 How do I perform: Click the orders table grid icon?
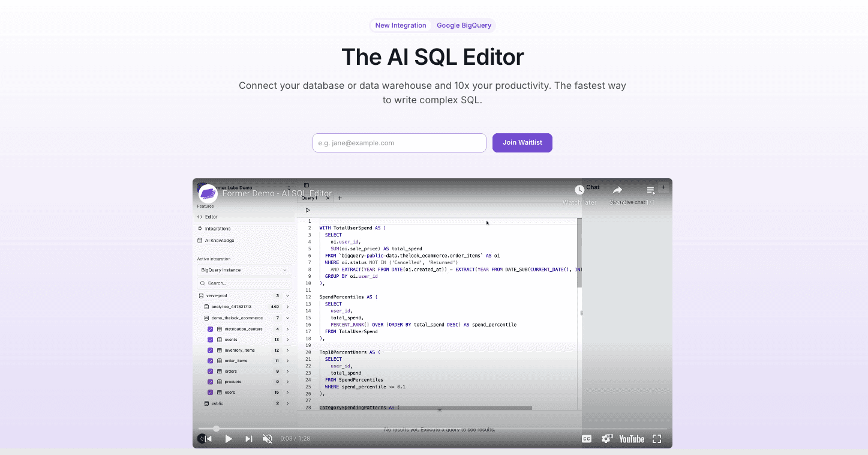220,372
